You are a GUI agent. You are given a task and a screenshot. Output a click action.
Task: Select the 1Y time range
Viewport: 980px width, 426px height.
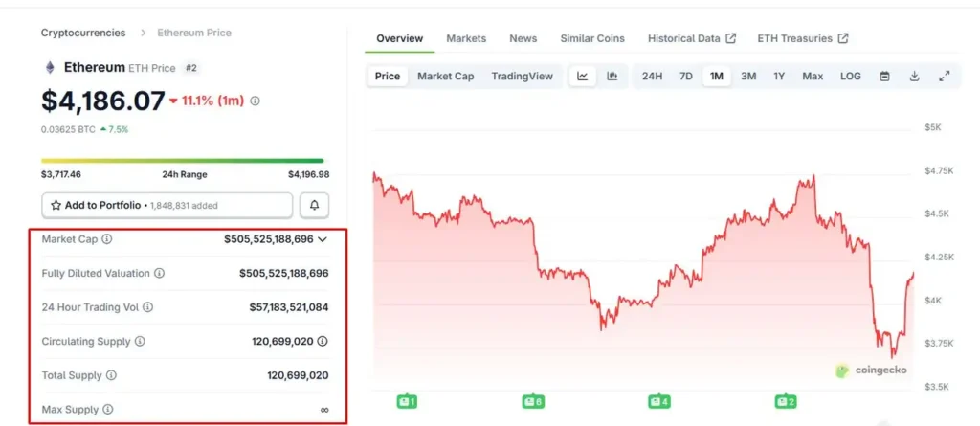pyautogui.click(x=779, y=77)
